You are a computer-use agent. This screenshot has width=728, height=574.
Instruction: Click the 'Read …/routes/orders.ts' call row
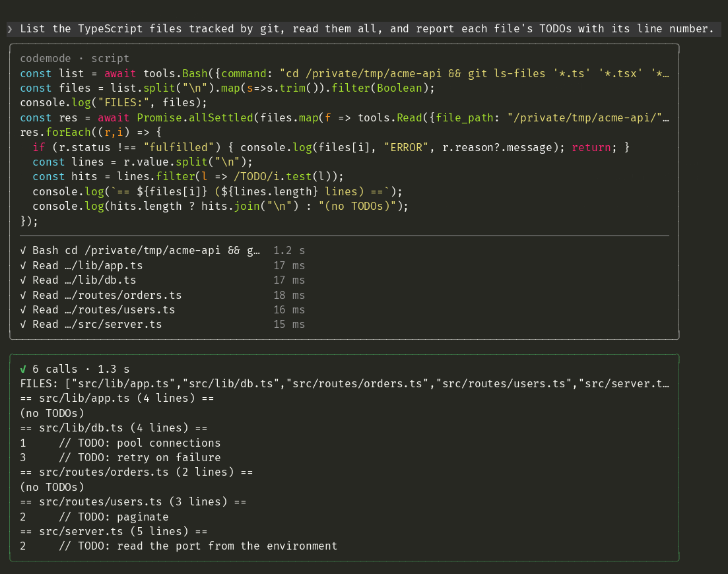(x=162, y=295)
